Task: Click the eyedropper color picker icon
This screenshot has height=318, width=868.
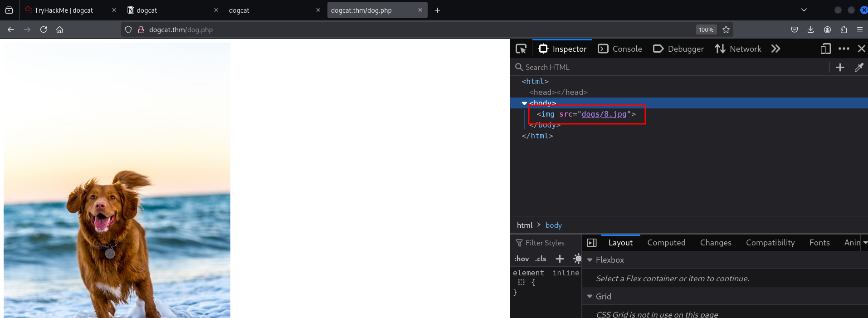Action: click(858, 68)
